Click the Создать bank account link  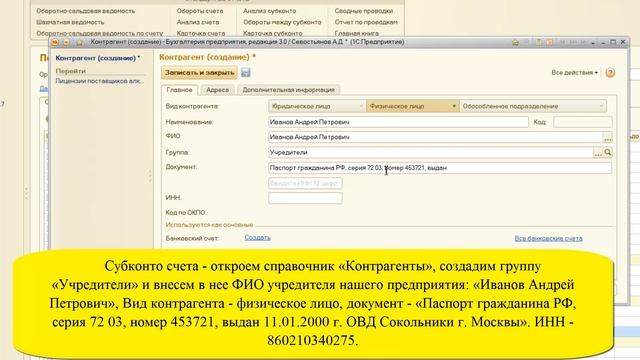tap(258, 238)
